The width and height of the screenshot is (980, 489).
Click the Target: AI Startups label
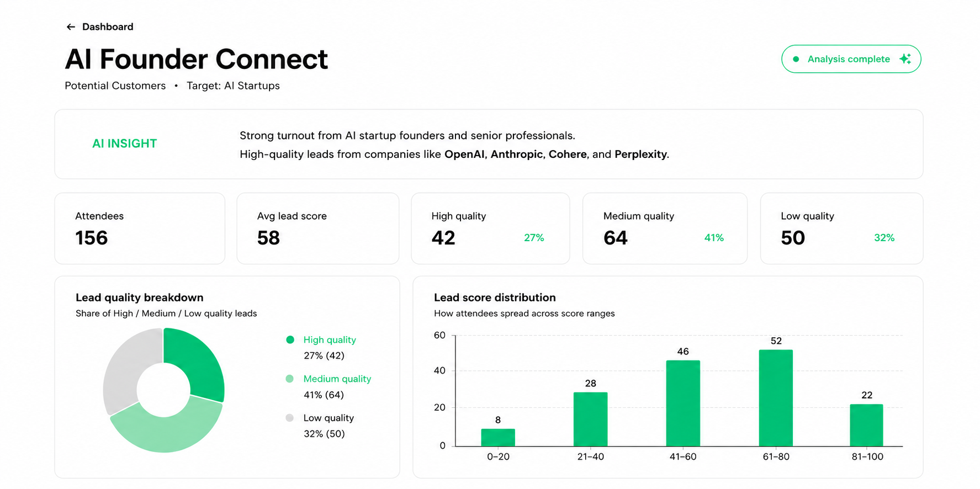(233, 86)
